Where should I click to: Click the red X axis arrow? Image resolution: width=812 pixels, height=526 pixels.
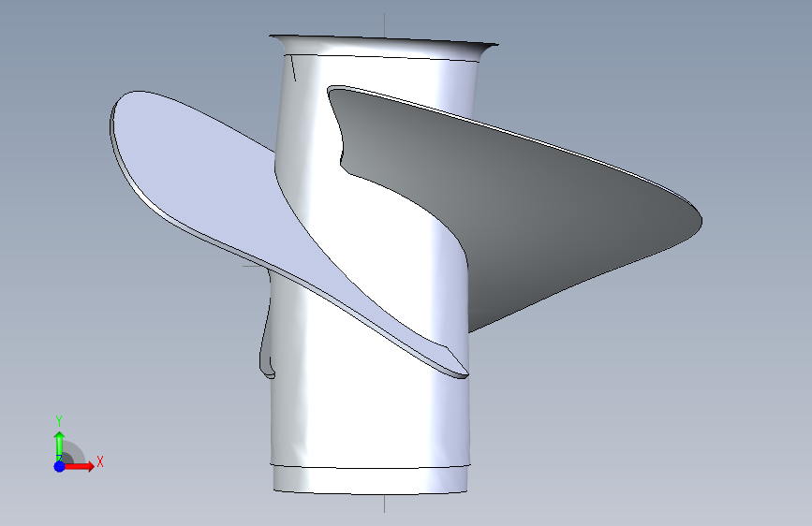[x=80, y=466]
